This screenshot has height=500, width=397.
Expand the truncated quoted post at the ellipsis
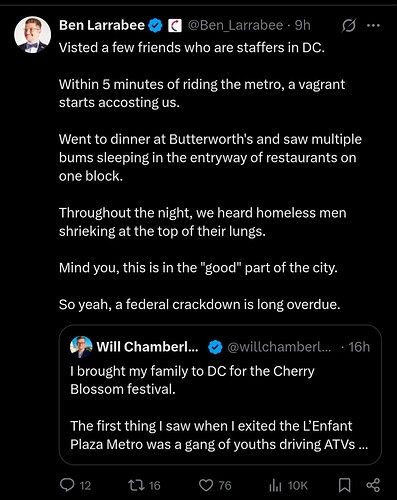click(363, 445)
